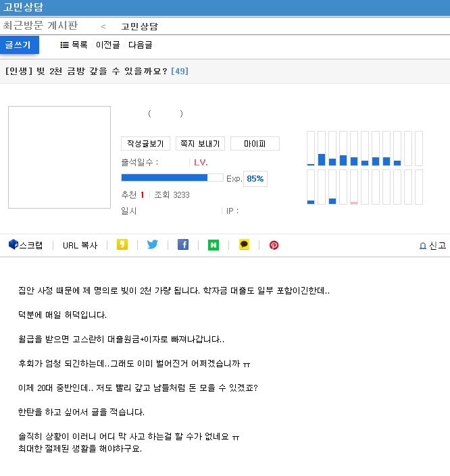Share the post on Twitter
This screenshot has height=476, width=450.
(x=152, y=244)
